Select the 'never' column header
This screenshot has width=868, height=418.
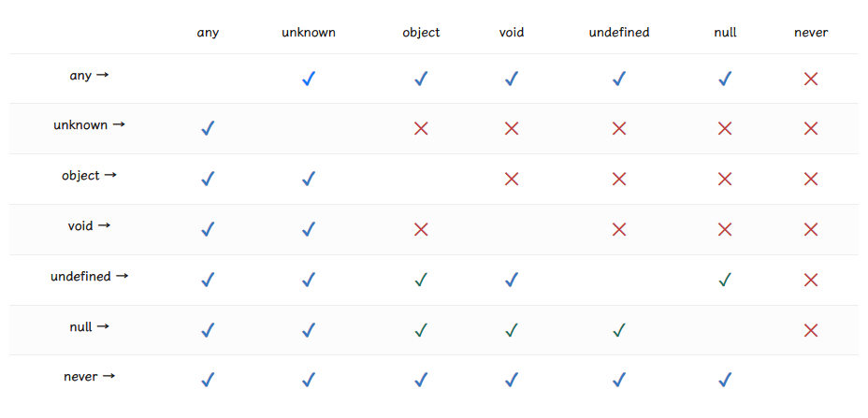(x=811, y=33)
